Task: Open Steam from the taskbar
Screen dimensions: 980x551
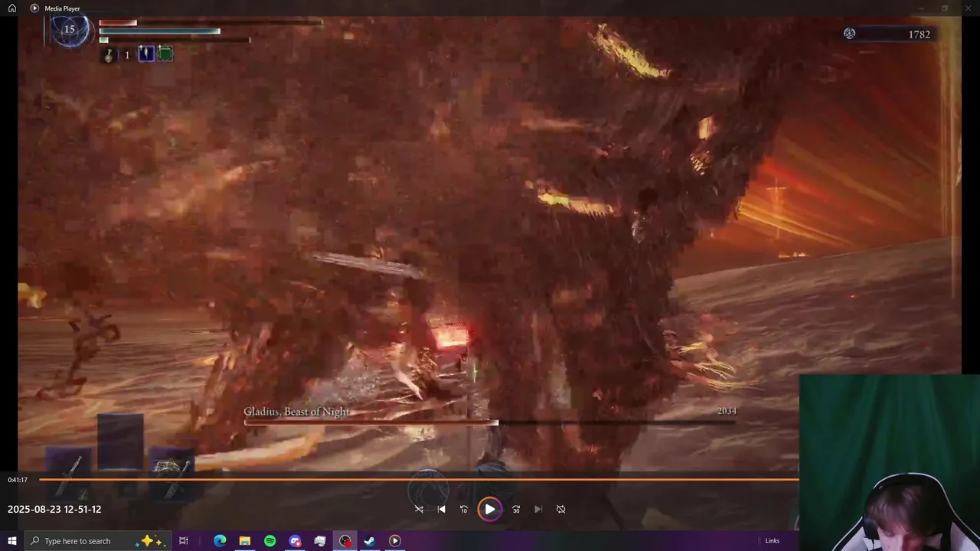Action: point(370,541)
